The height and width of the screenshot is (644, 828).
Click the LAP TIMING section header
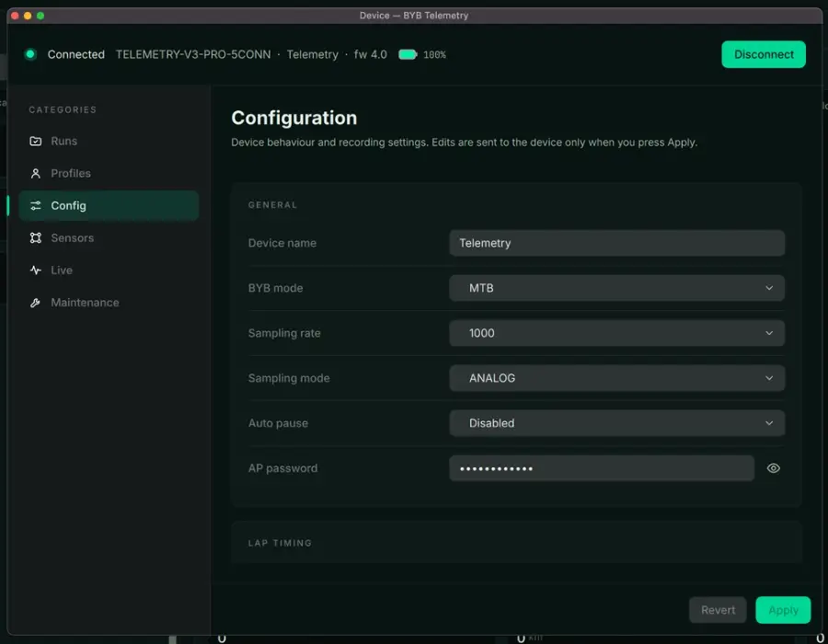pyautogui.click(x=280, y=543)
